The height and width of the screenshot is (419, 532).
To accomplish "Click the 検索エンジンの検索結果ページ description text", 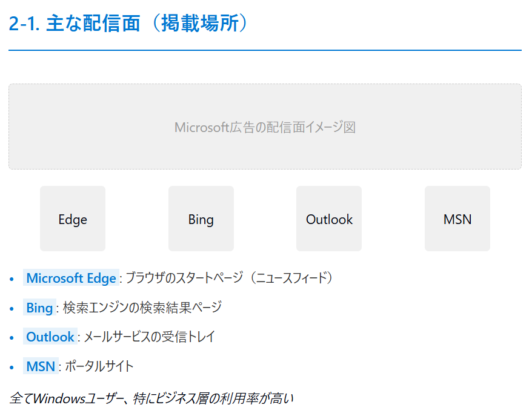I will click(142, 308).
